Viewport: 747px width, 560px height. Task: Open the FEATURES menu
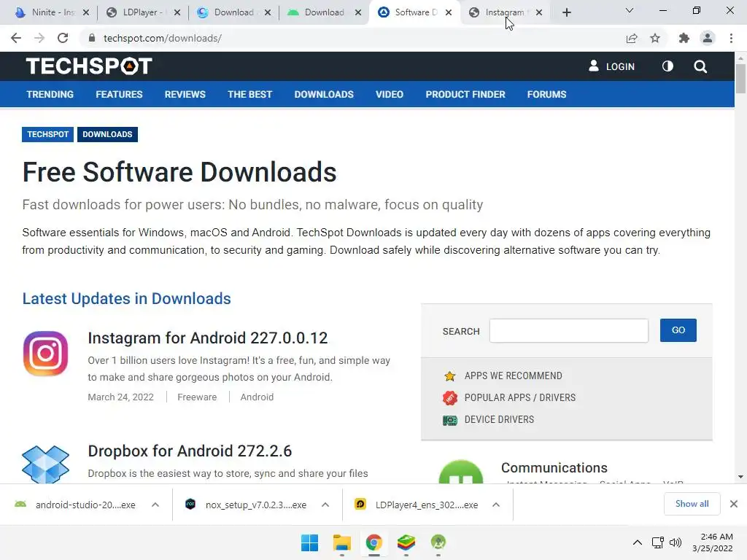pos(119,94)
